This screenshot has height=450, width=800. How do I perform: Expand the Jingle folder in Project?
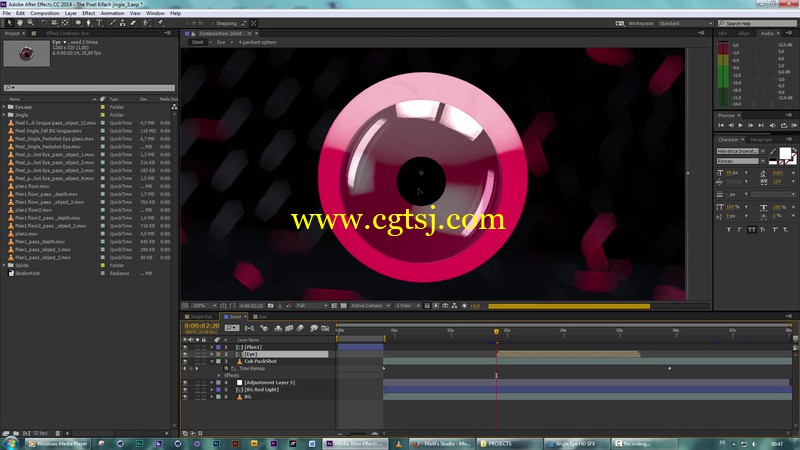pos(4,115)
